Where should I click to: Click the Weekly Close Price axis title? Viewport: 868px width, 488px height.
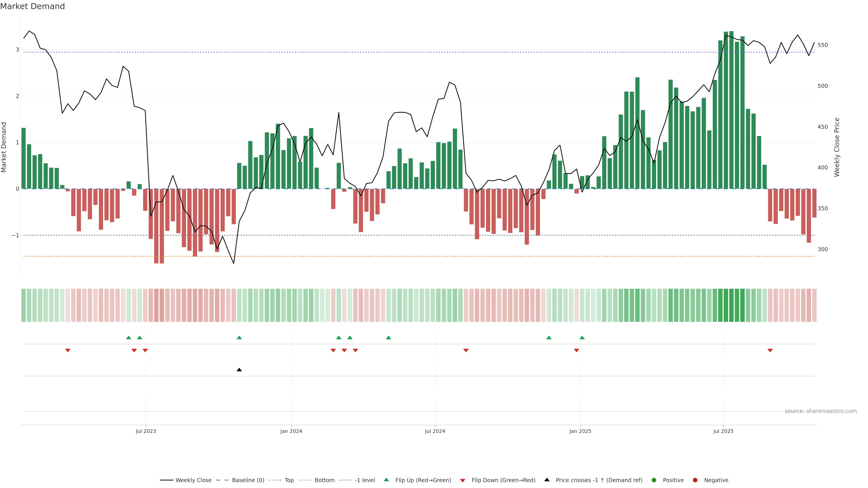(x=837, y=147)
